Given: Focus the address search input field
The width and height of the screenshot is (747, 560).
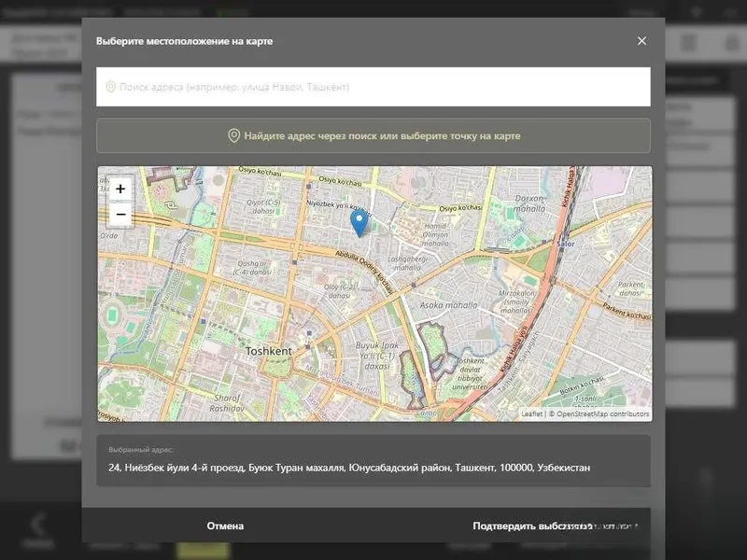Looking at the screenshot, I should 373,87.
